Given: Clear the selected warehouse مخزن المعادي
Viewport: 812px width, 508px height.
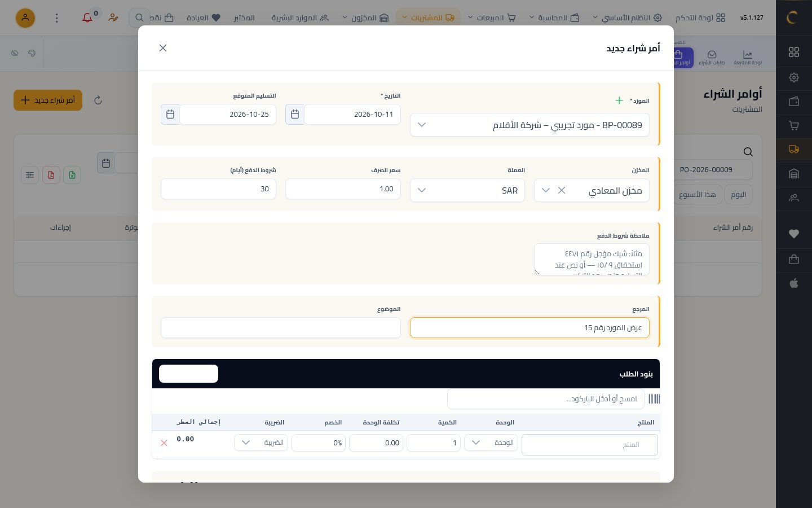Looking at the screenshot, I should 562,190.
